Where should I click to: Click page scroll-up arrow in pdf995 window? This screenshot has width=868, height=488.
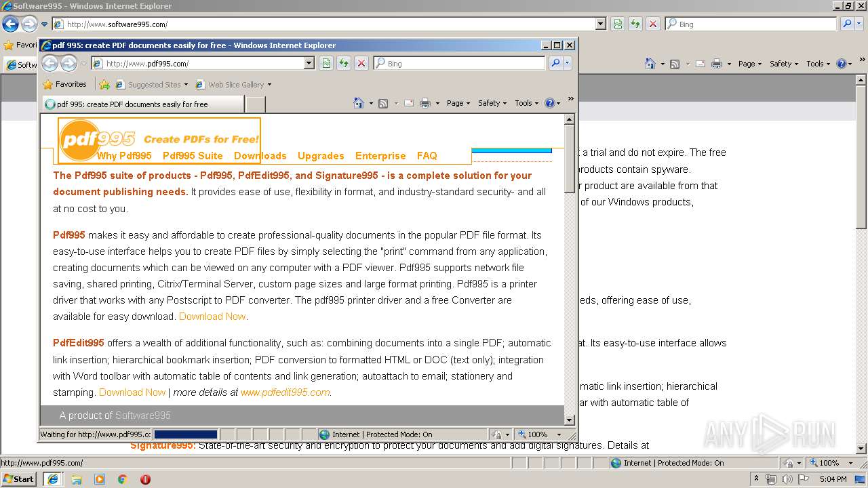[570, 119]
